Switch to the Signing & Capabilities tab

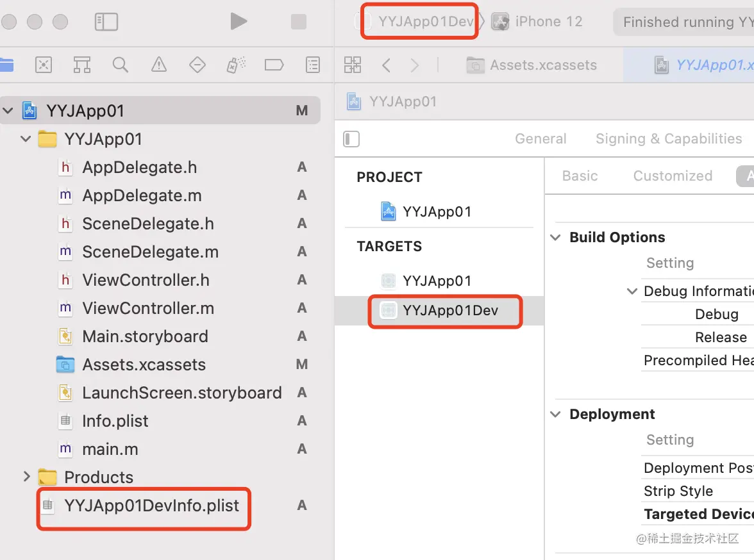pyautogui.click(x=668, y=139)
